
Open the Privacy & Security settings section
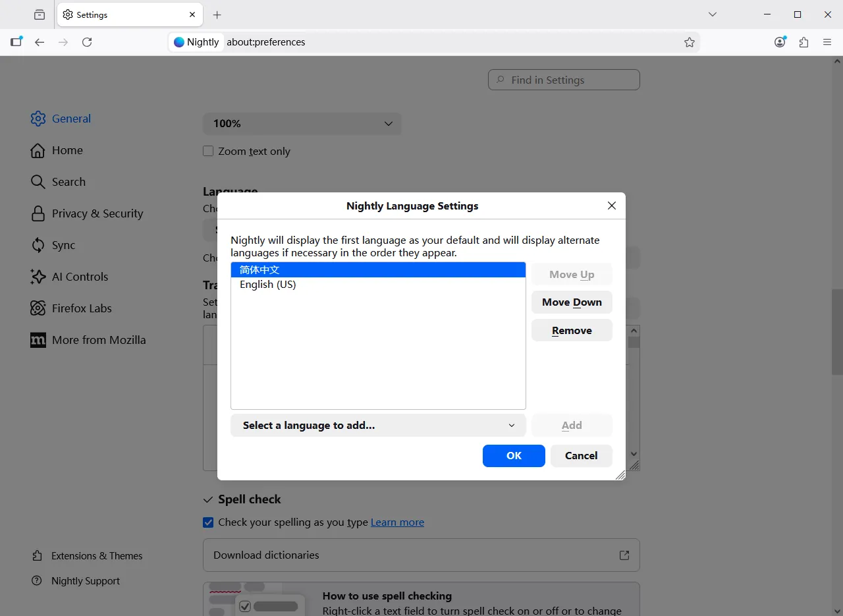tap(97, 213)
